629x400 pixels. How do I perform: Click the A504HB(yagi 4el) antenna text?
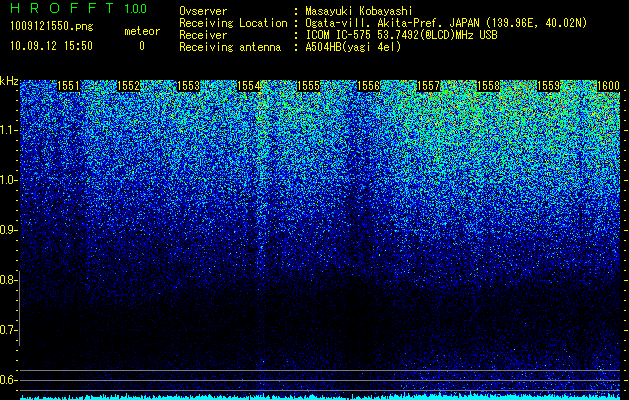353,47
